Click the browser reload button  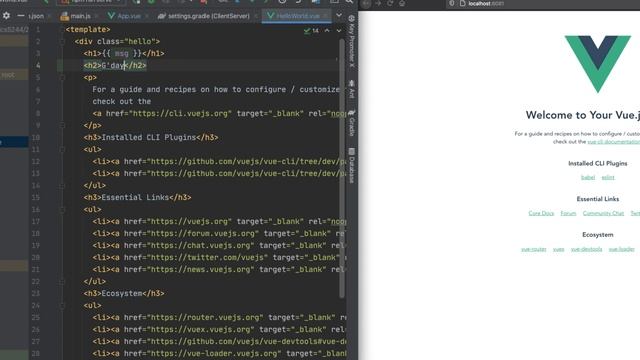390,3
